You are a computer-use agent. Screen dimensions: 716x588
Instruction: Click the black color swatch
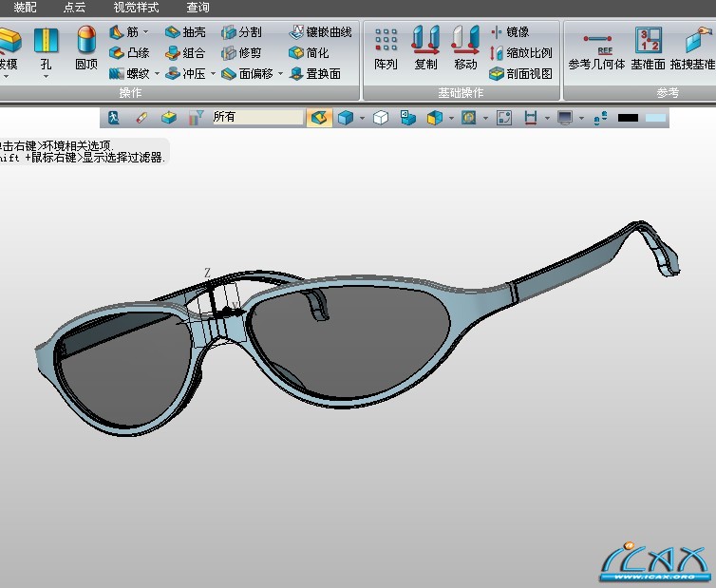coord(628,118)
